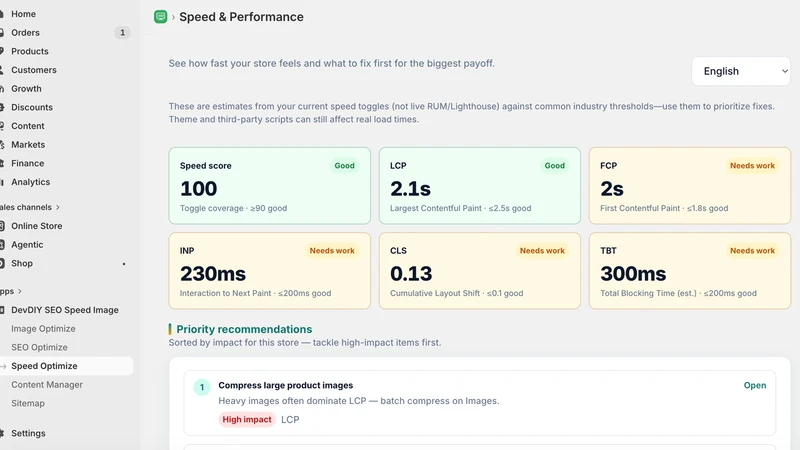Open Discounts in the sidebar

(x=32, y=107)
